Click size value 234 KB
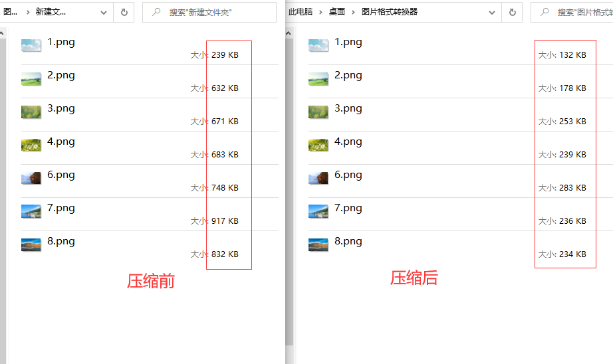This screenshot has height=364, width=613. pos(572,254)
